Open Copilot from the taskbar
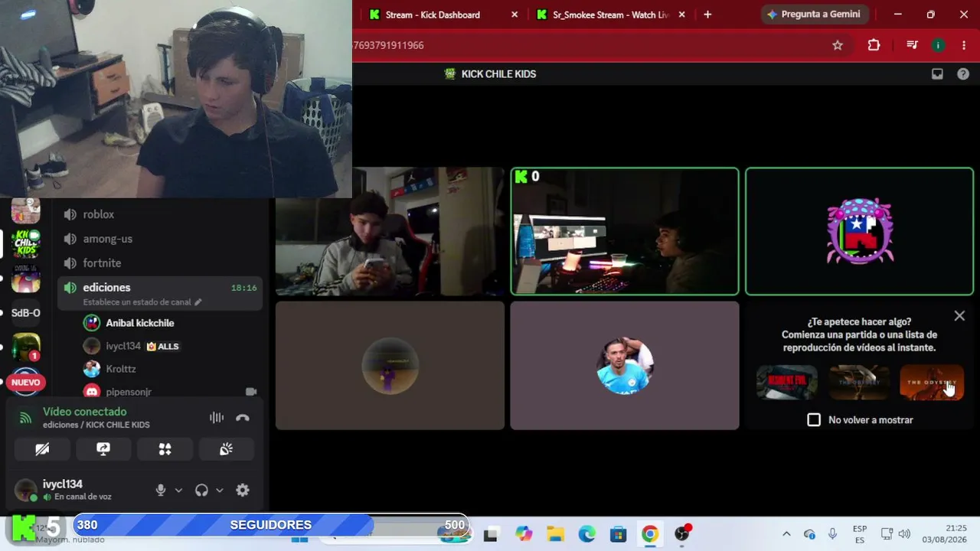 tap(524, 534)
